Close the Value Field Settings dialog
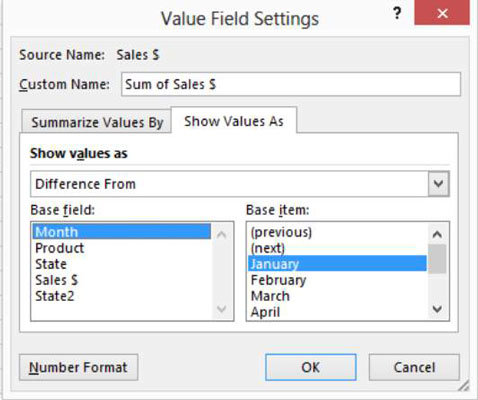The width and height of the screenshot is (478, 400). click(442, 13)
